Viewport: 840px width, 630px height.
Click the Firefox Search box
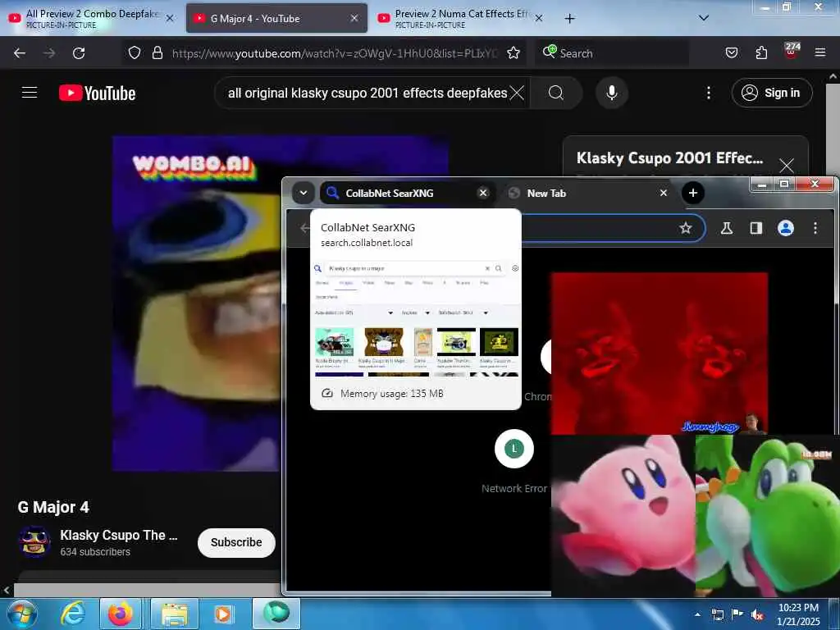click(x=612, y=53)
